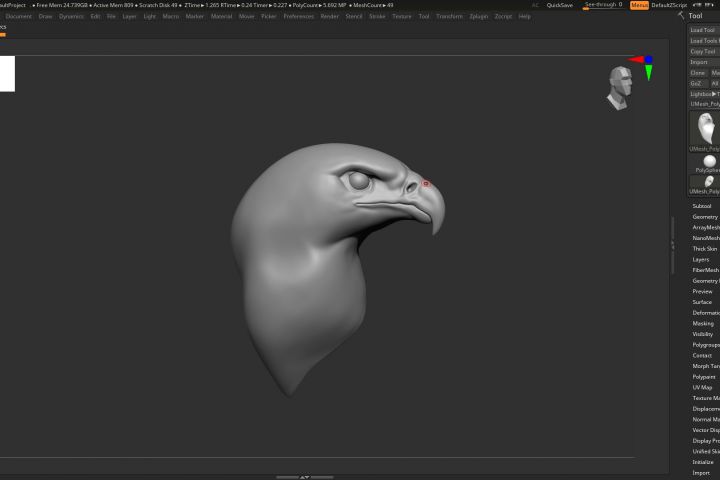
Task: Expand the Subtool section
Action: [x=702, y=206]
